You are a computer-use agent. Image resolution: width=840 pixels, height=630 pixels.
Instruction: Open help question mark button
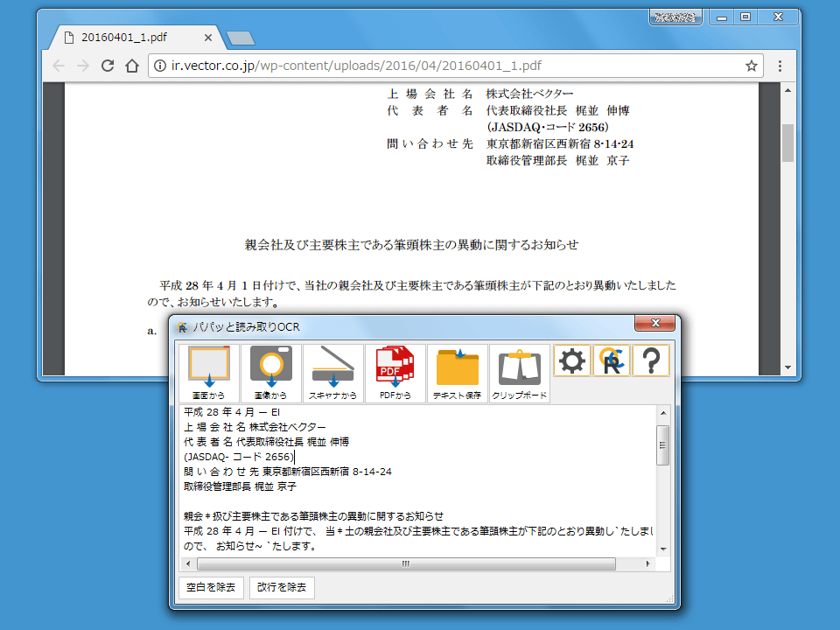click(651, 361)
